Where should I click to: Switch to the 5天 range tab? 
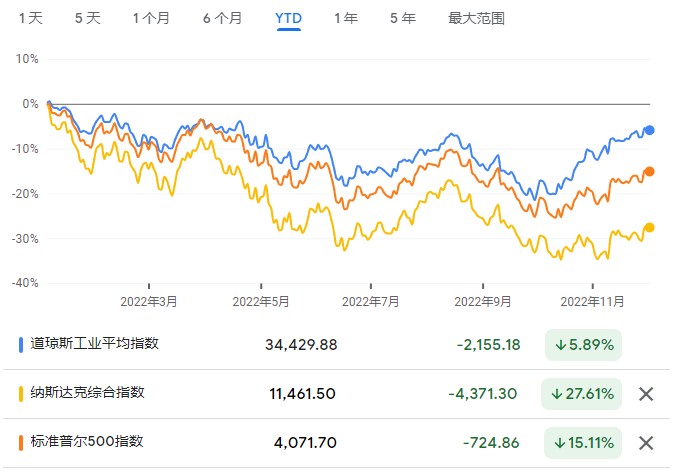point(88,18)
